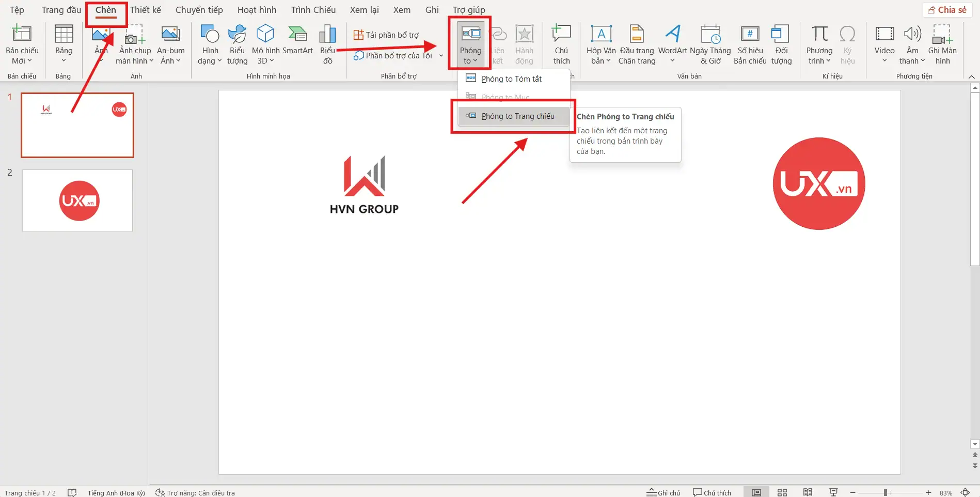Open the Âm thanh audio dropdown
This screenshot has width=980, height=497.
tap(912, 44)
